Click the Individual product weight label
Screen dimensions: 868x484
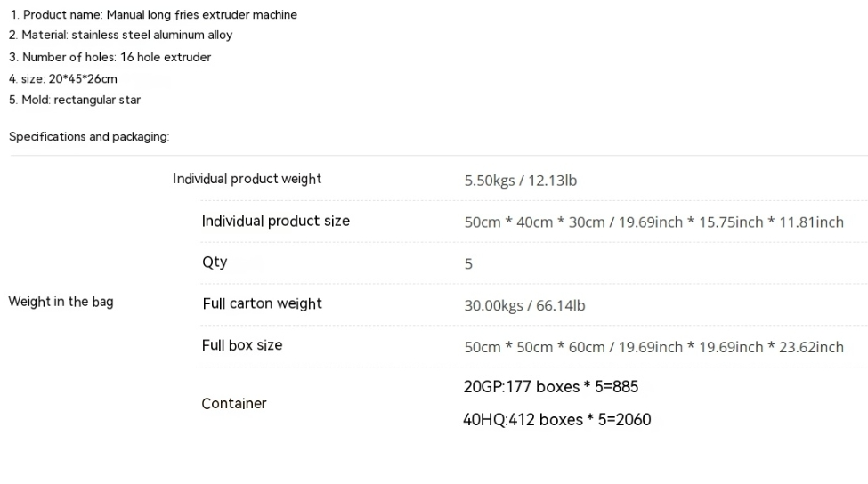pyautogui.click(x=247, y=179)
